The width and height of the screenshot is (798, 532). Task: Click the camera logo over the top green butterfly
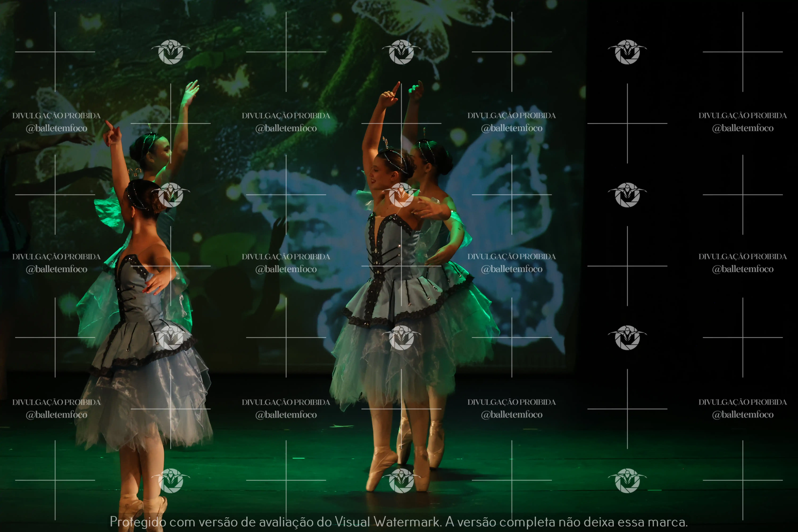pyautogui.click(x=401, y=52)
